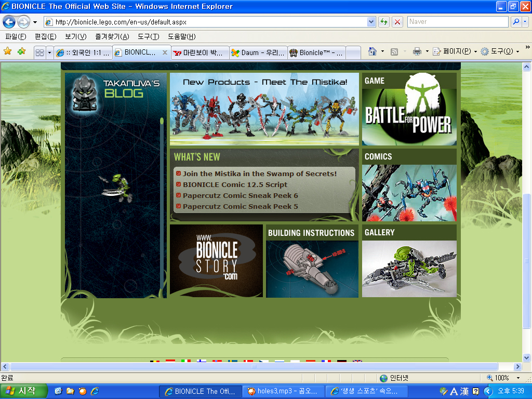Open the search provider dropdown arrow
Viewport: 532px width, 399px height.
coord(525,22)
